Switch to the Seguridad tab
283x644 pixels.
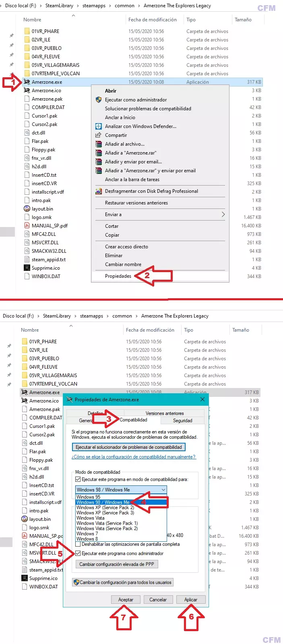click(x=182, y=421)
